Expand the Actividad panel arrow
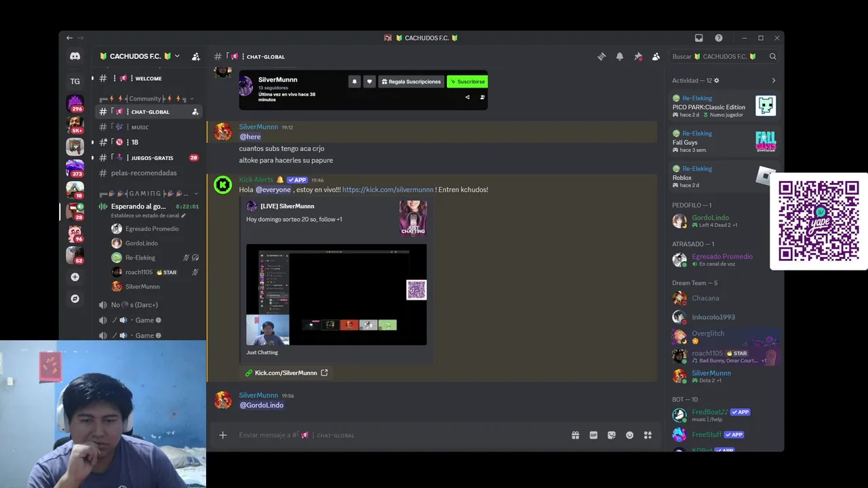Image resolution: width=868 pixels, height=488 pixels. tap(774, 81)
